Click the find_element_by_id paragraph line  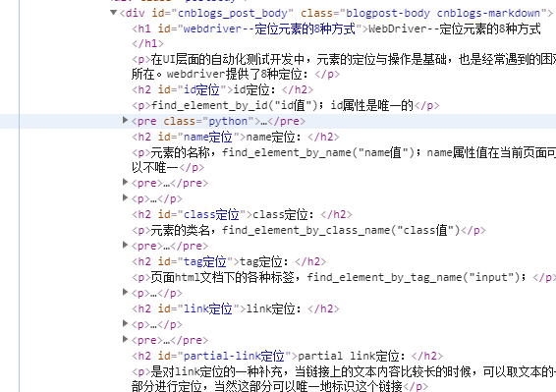286,105
